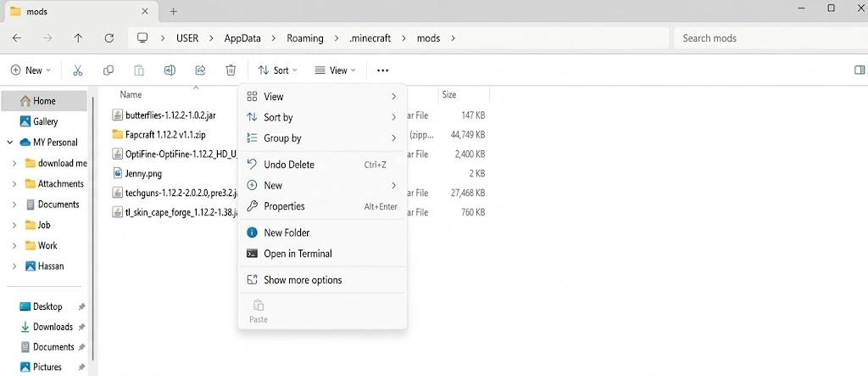Image resolution: width=868 pixels, height=376 pixels.
Task: Click AppData in the address breadcrumb
Action: pos(242,38)
